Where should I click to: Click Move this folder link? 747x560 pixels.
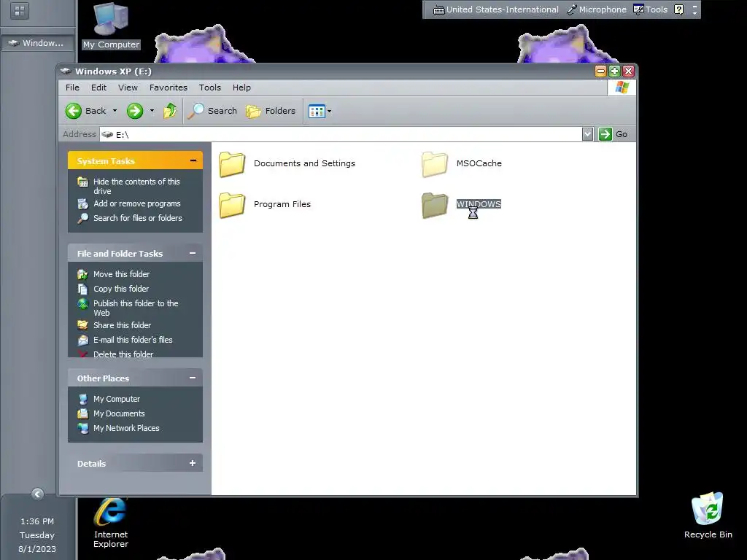[122, 274]
